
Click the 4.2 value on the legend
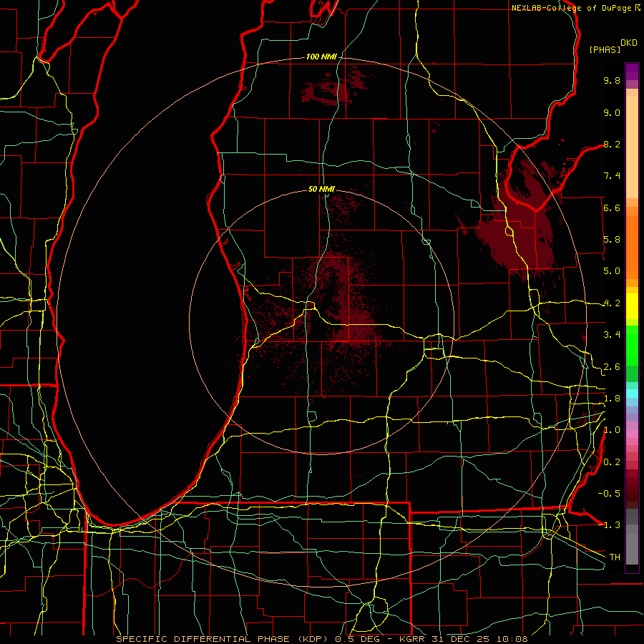pyautogui.click(x=612, y=303)
